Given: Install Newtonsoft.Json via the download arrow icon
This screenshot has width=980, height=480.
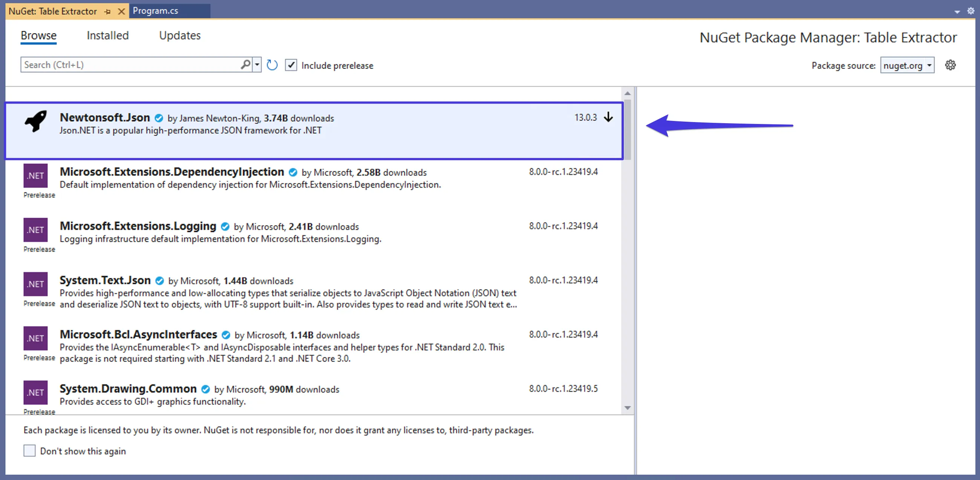Looking at the screenshot, I should [x=609, y=118].
